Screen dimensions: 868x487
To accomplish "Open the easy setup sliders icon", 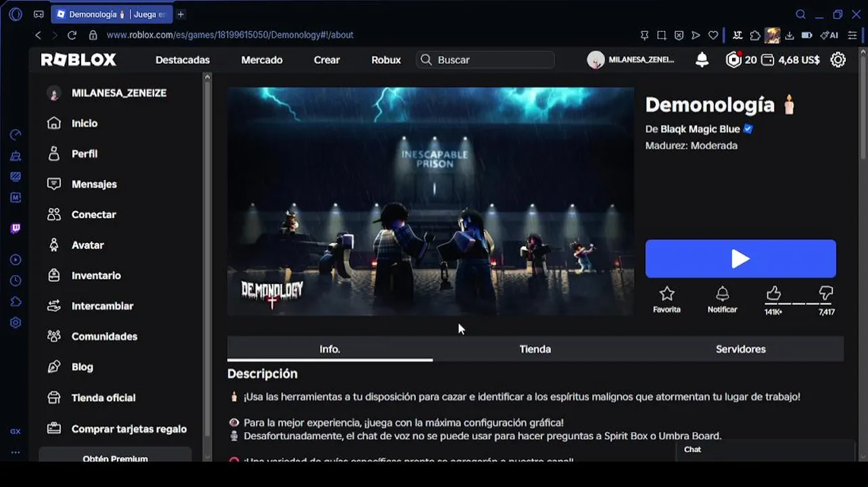I will (x=852, y=35).
